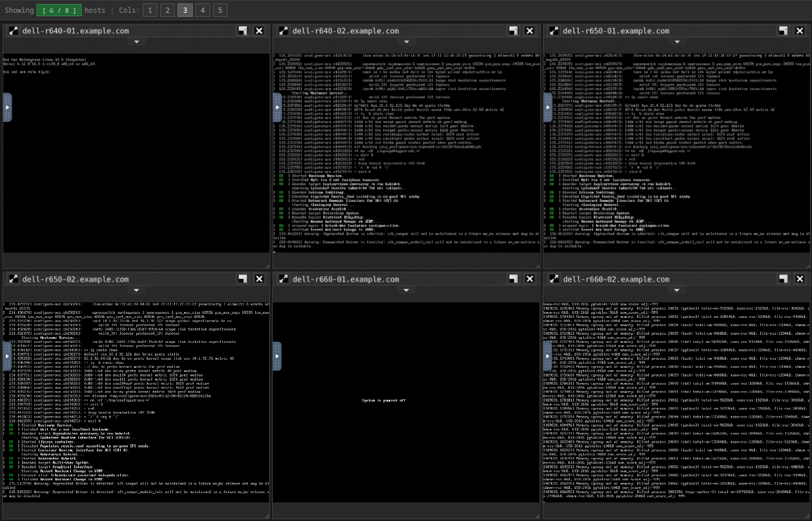Pop out the dell-r640-01 console window
The image size is (812, 521).
point(243,31)
